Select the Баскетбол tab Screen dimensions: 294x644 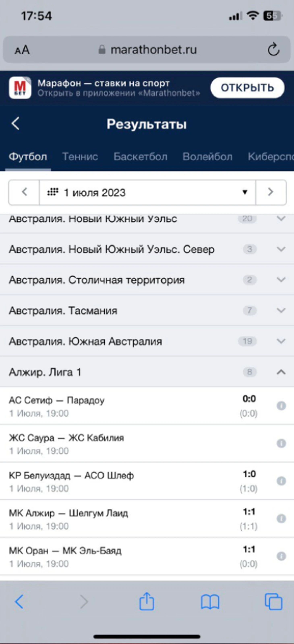140,157
